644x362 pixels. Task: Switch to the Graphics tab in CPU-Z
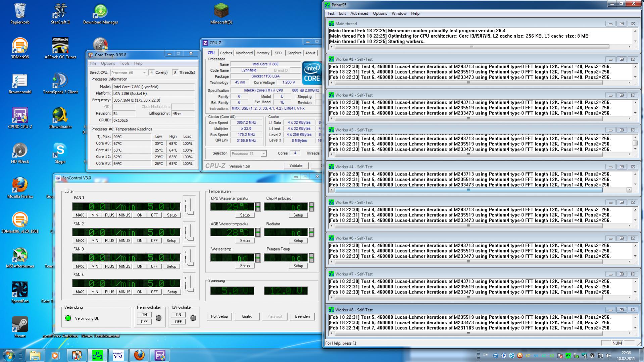[294, 53]
